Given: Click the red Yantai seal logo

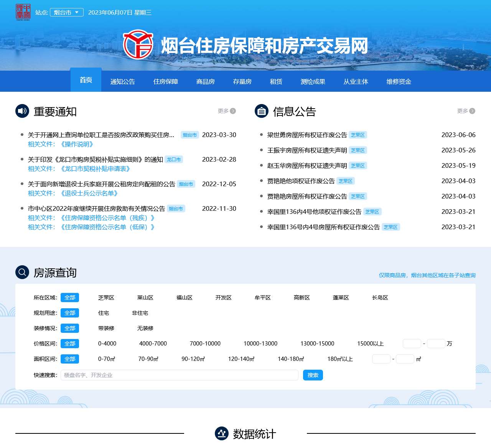Looking at the screenshot, I should (x=23, y=12).
